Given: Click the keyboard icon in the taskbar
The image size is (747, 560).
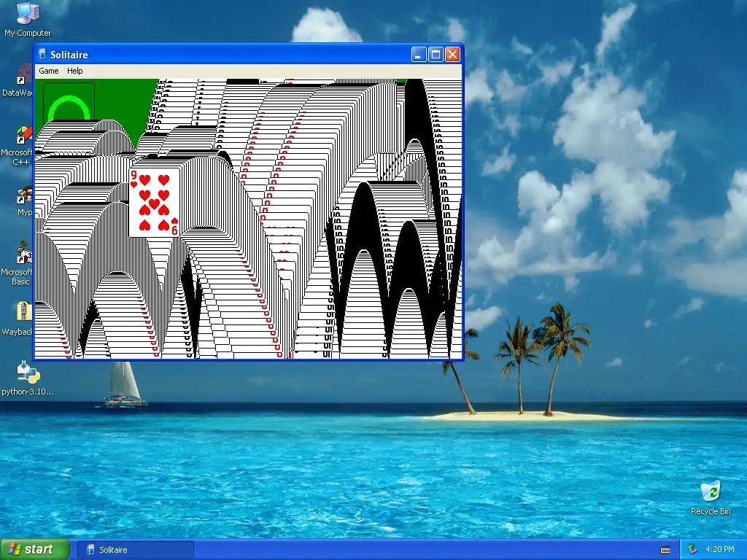Looking at the screenshot, I should point(665,550).
